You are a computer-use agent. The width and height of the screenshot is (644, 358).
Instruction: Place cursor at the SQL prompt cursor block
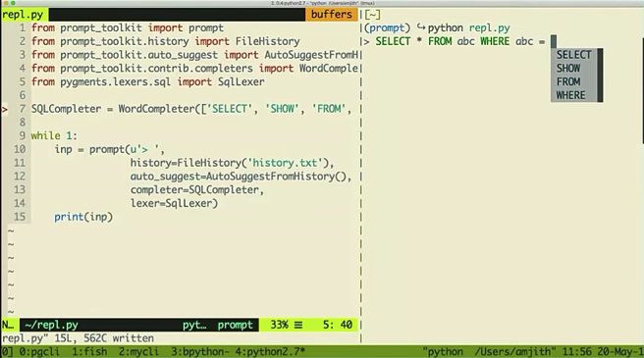tap(554, 41)
